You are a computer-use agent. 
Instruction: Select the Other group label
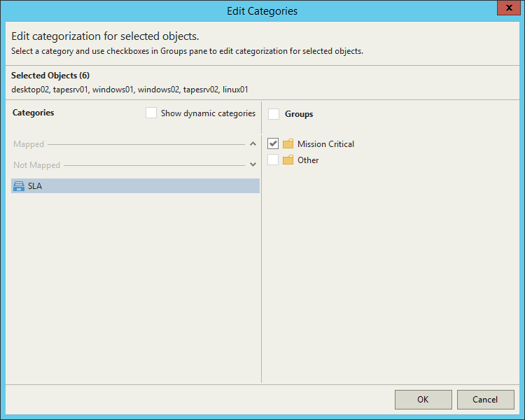tap(308, 160)
